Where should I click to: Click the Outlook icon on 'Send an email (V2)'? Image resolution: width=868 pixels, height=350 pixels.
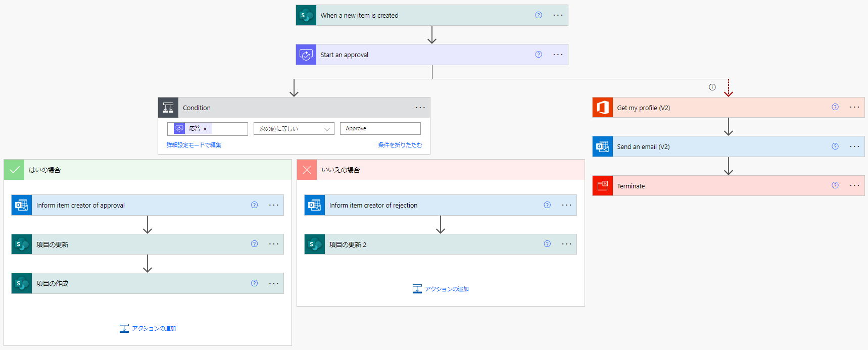click(603, 146)
